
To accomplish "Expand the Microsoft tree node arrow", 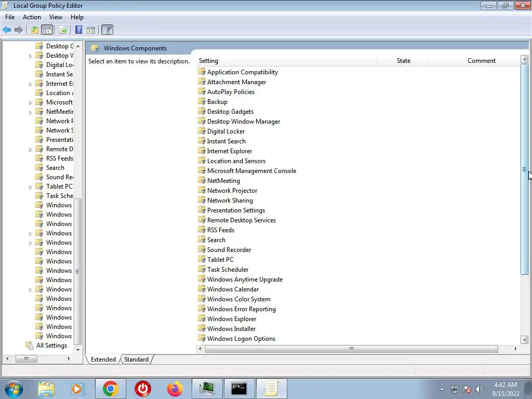I will [x=30, y=103].
